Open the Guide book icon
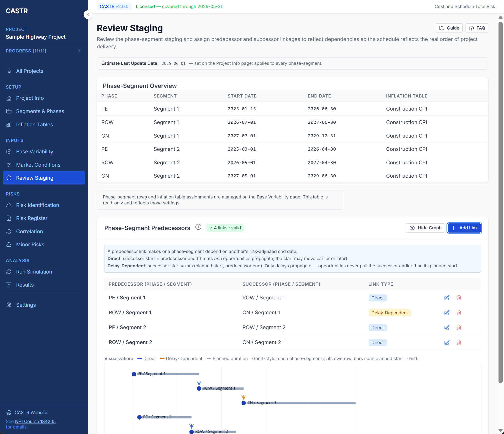Image resolution: width=504 pixels, height=434 pixels. (442, 28)
